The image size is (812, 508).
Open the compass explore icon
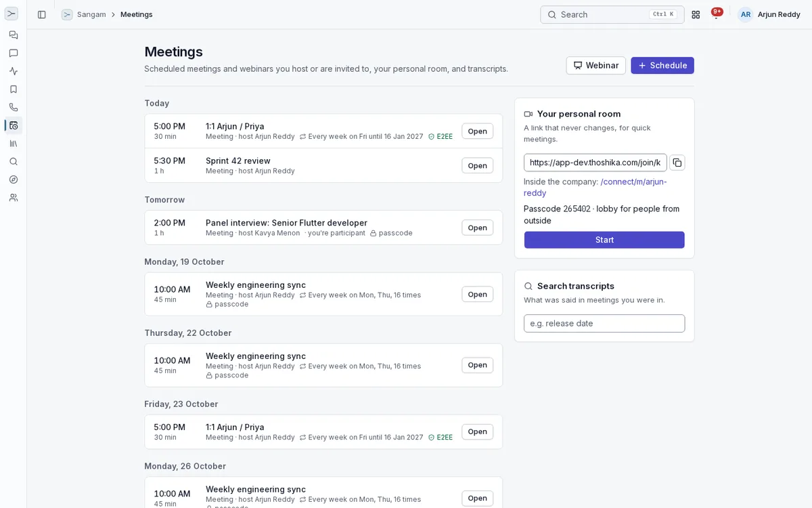click(x=14, y=179)
